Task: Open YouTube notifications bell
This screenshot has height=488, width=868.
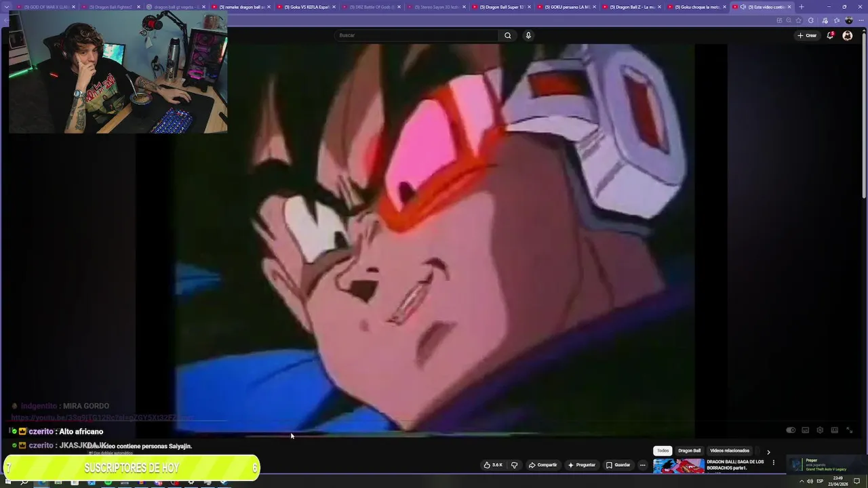Action: (830, 35)
